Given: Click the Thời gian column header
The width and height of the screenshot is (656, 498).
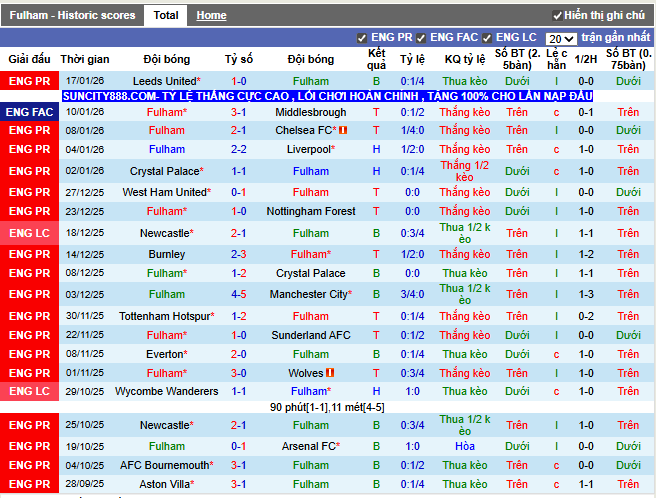Looking at the screenshot, I should 85,59.
